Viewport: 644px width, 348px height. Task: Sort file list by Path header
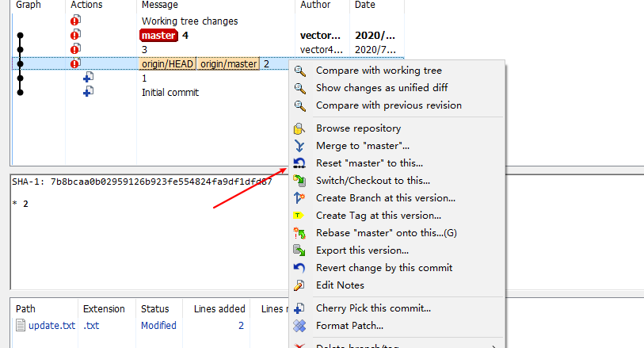click(25, 309)
